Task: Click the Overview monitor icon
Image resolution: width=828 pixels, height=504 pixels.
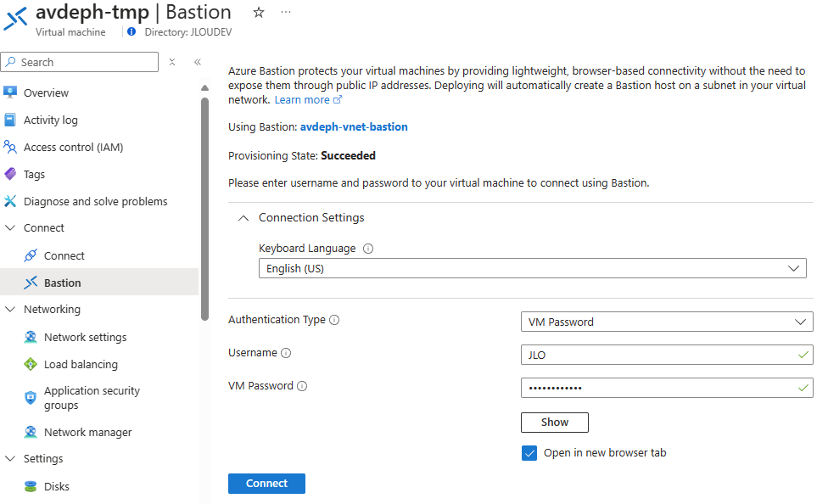Action: click(10, 92)
